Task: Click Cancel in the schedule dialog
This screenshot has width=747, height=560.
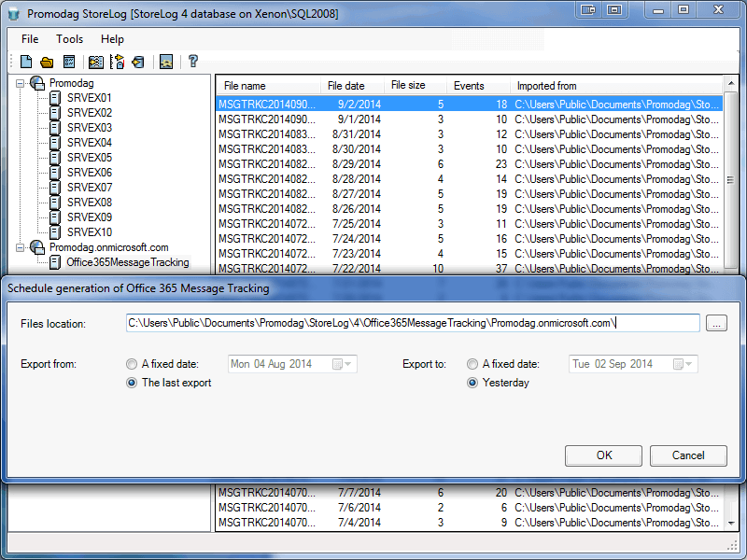Action: (x=688, y=455)
